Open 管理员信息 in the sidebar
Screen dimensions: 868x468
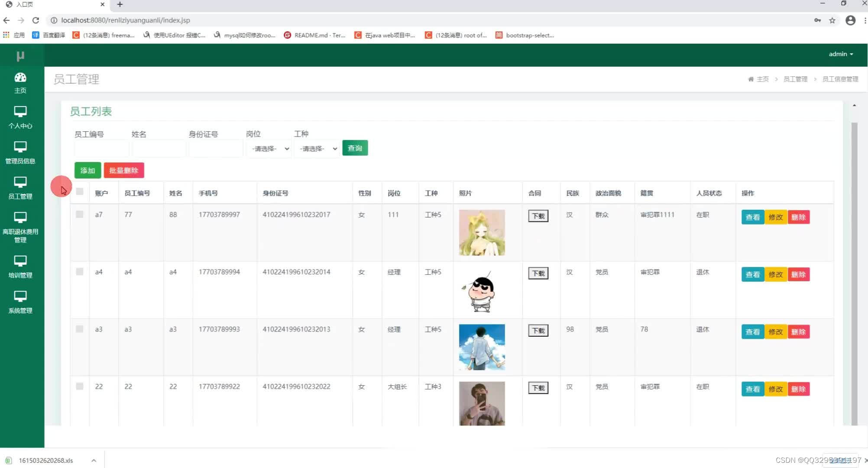point(20,153)
